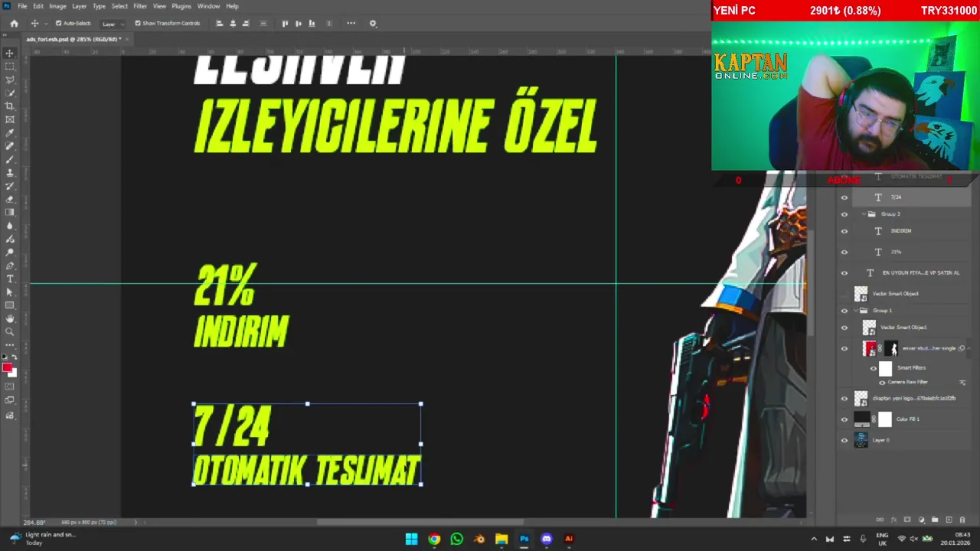Hide the INDIRIM text layer

pos(844,231)
